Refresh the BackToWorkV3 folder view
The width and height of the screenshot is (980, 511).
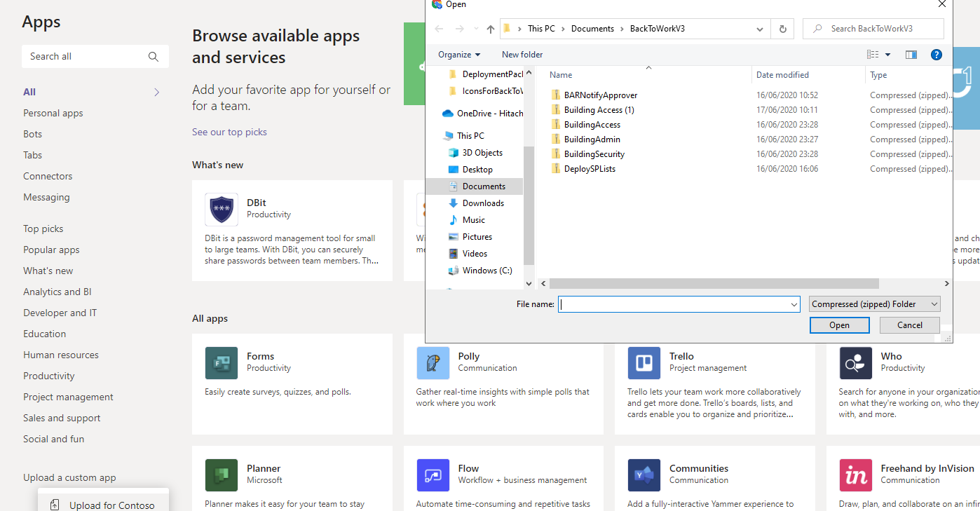click(x=782, y=29)
